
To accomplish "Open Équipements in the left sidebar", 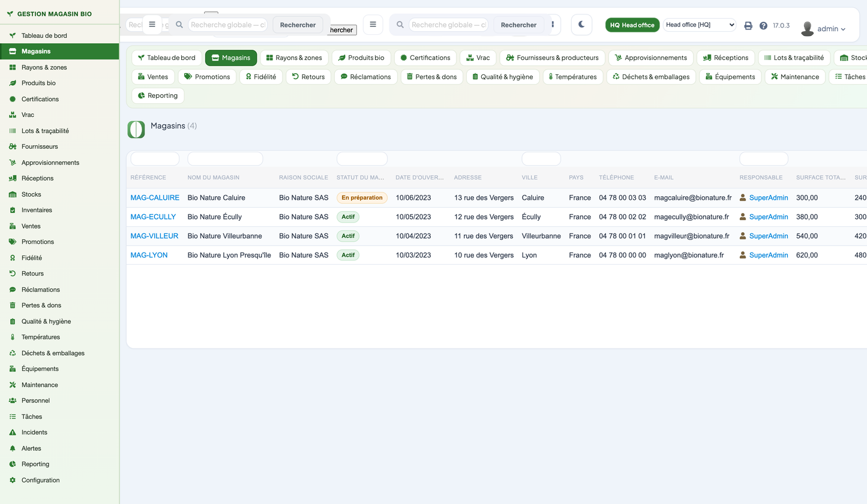I will (59, 369).
